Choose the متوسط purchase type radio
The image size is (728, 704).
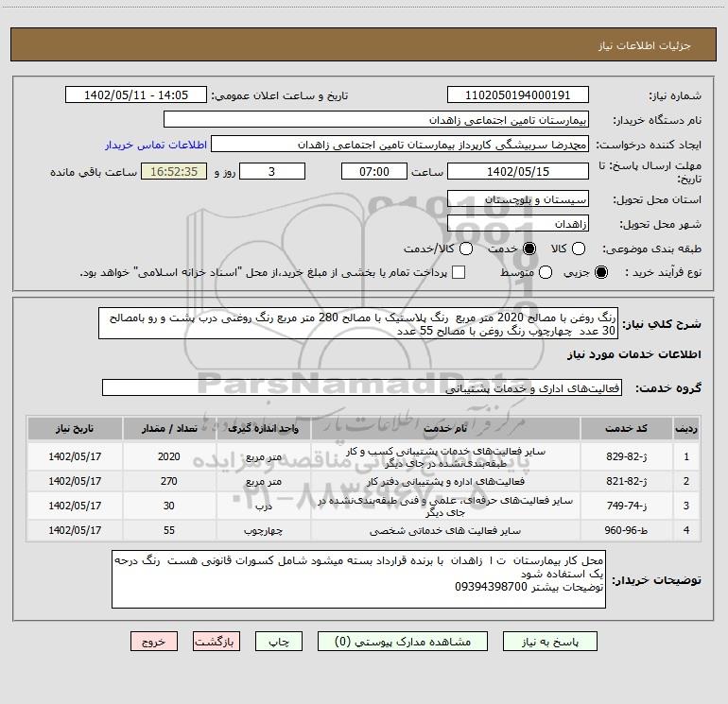546,272
